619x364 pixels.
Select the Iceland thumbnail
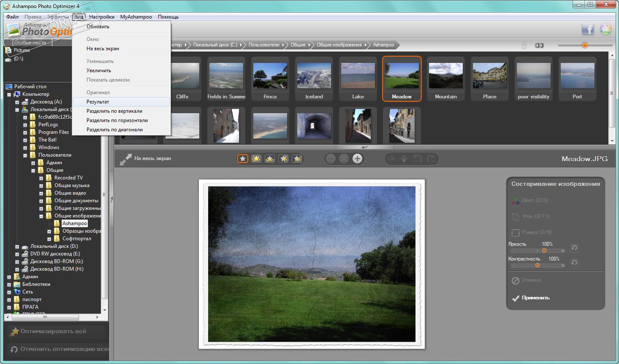coord(314,79)
